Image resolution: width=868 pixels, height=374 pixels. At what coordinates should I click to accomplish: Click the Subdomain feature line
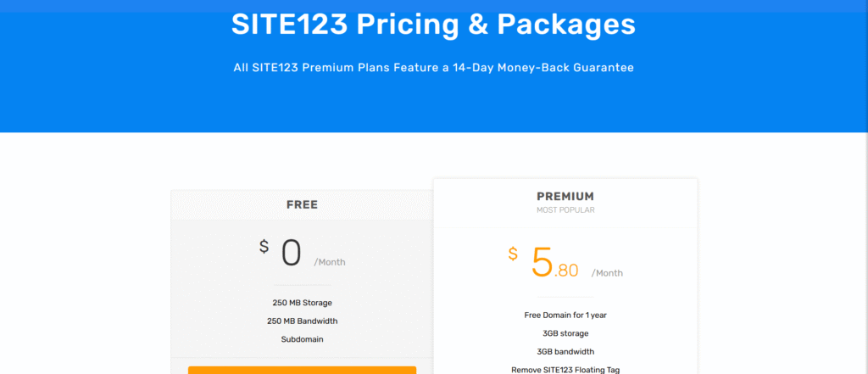(302, 339)
